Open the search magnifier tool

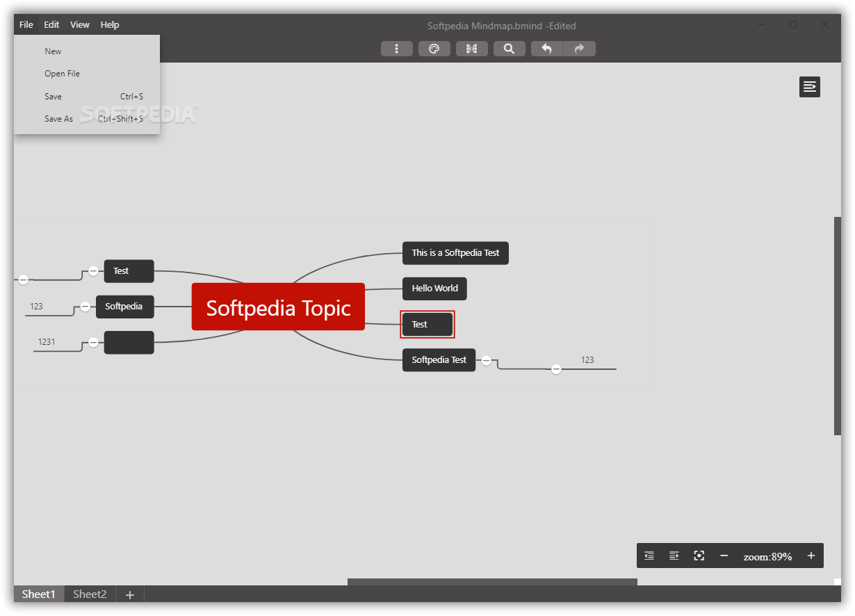(510, 49)
